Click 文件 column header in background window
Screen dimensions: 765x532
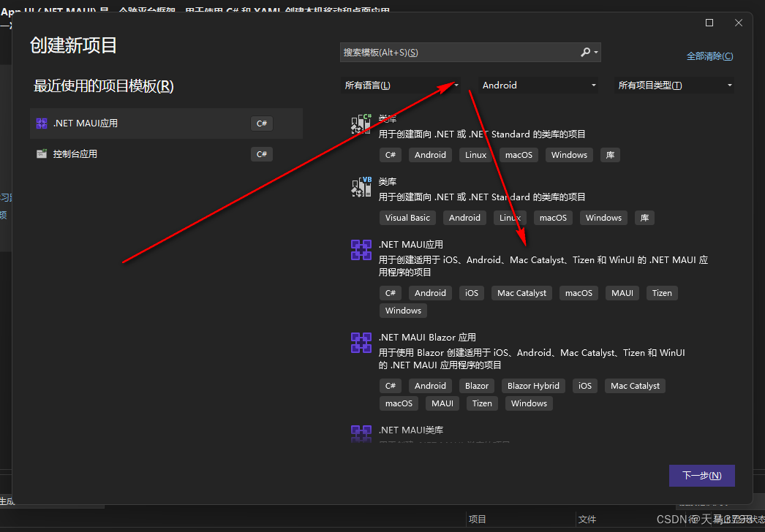587,520
